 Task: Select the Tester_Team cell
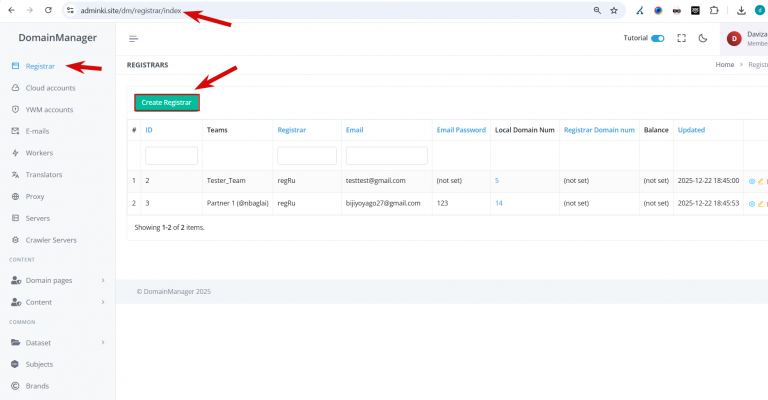coord(226,181)
